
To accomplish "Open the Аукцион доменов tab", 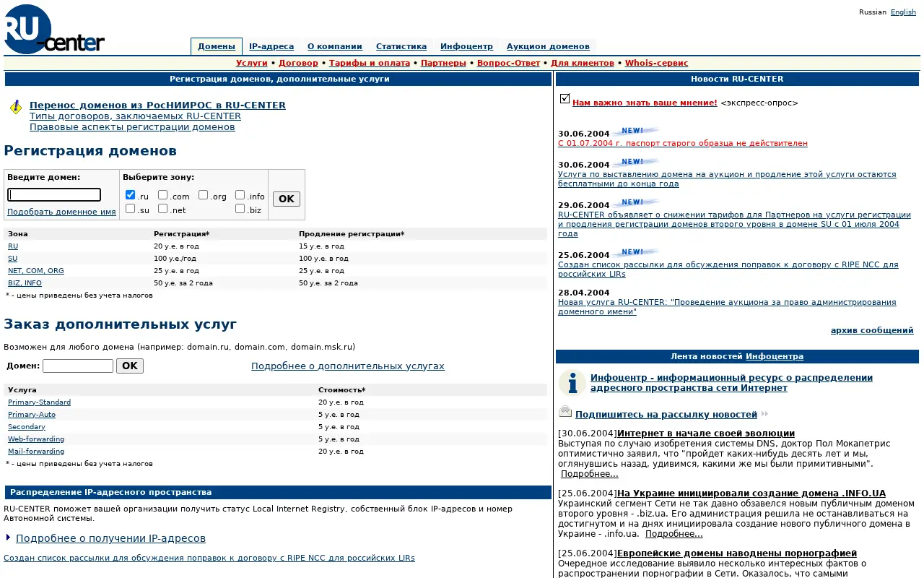I will click(548, 46).
